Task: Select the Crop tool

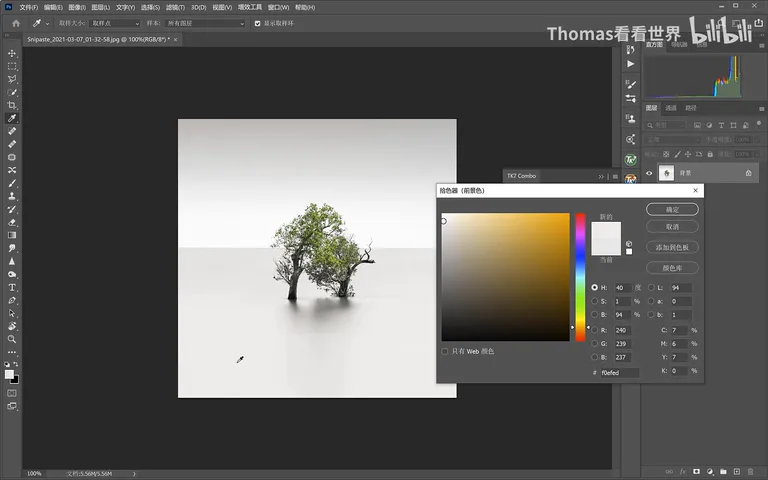Action: pyautogui.click(x=12, y=105)
